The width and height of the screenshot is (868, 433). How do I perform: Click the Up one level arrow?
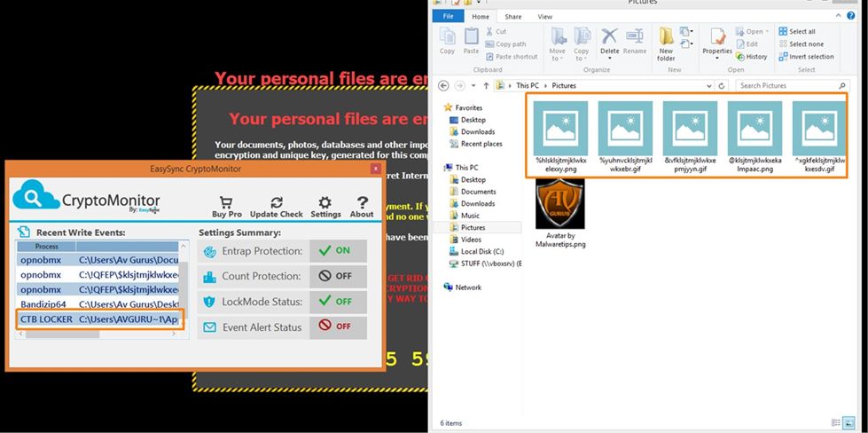[486, 86]
